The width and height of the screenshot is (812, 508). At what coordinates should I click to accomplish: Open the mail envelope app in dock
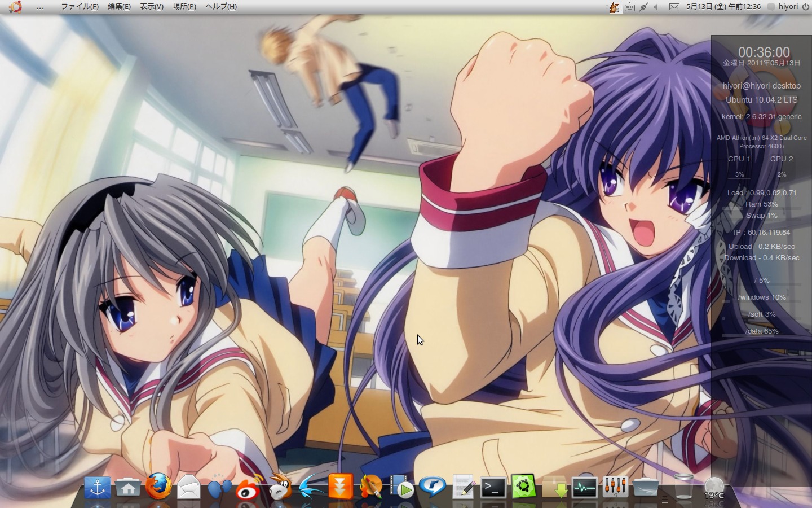(189, 487)
